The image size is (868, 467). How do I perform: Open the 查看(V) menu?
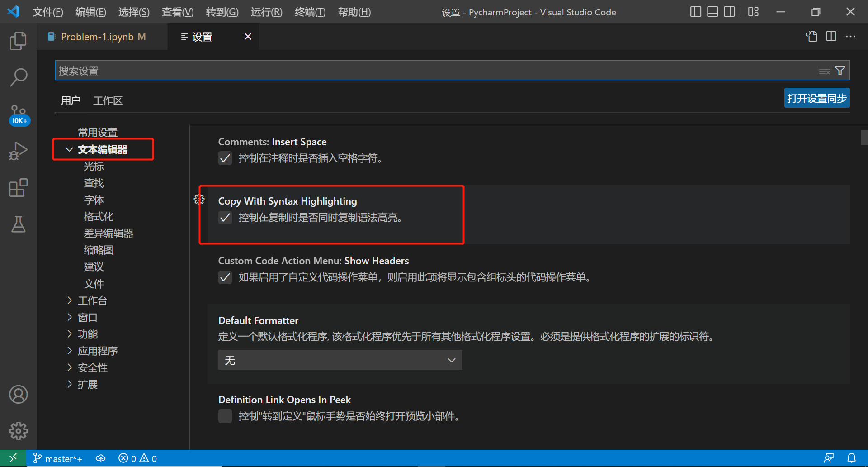click(178, 12)
